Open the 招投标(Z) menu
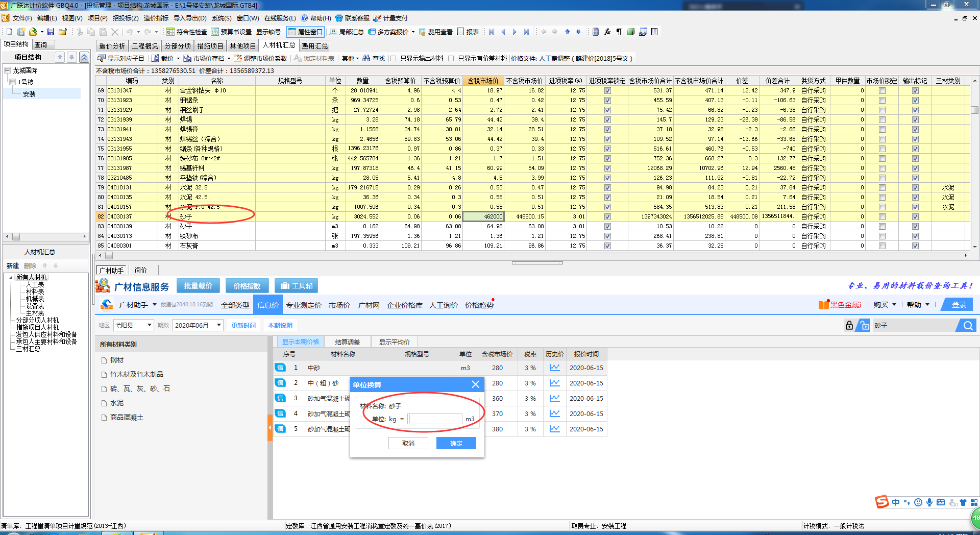This screenshot has width=980, height=535. (125, 18)
